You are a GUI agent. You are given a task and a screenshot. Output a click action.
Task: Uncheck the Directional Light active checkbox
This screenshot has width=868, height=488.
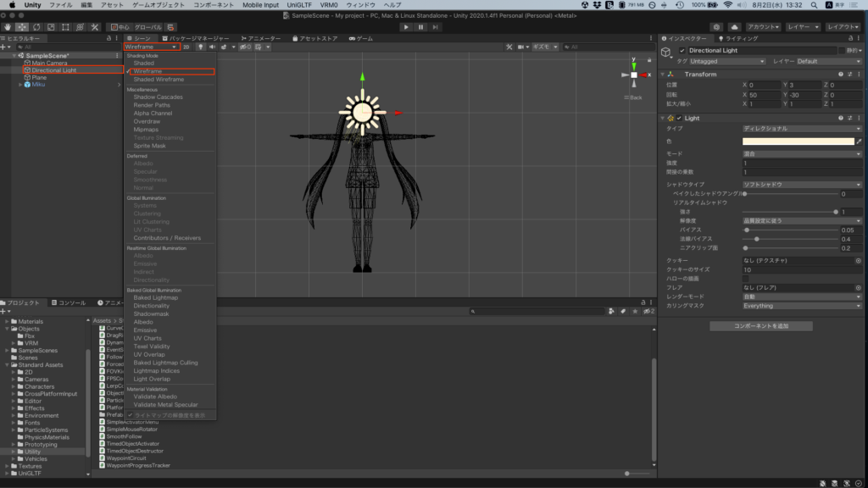click(682, 51)
